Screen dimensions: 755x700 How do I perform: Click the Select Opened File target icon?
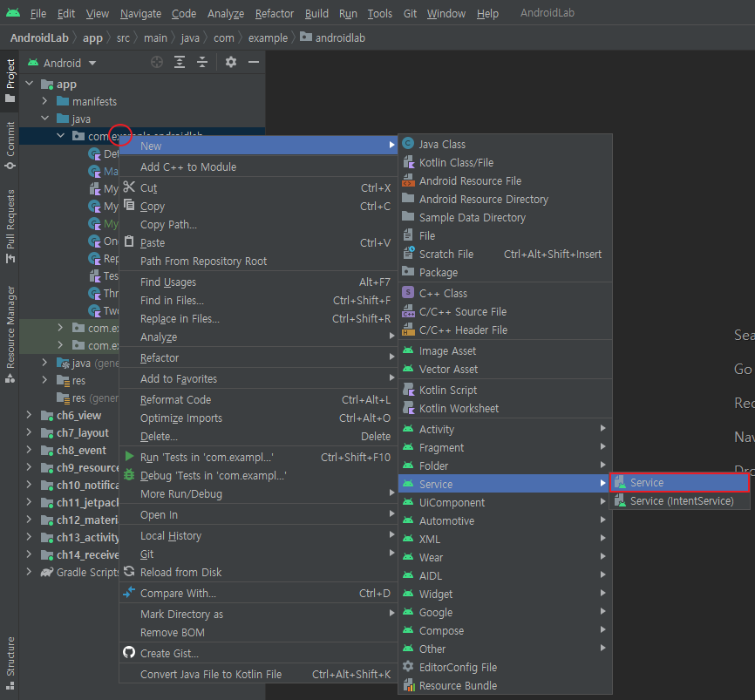tap(157, 62)
